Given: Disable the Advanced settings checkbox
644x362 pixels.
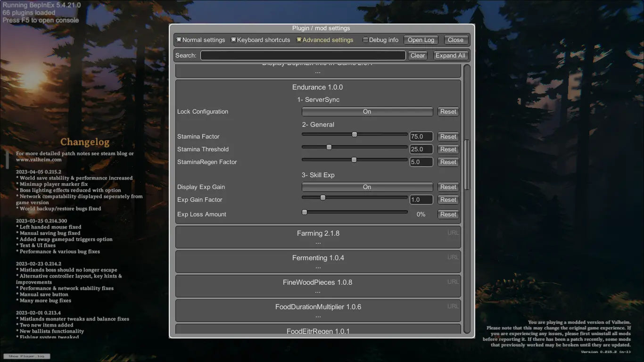Looking at the screenshot, I should 299,40.
